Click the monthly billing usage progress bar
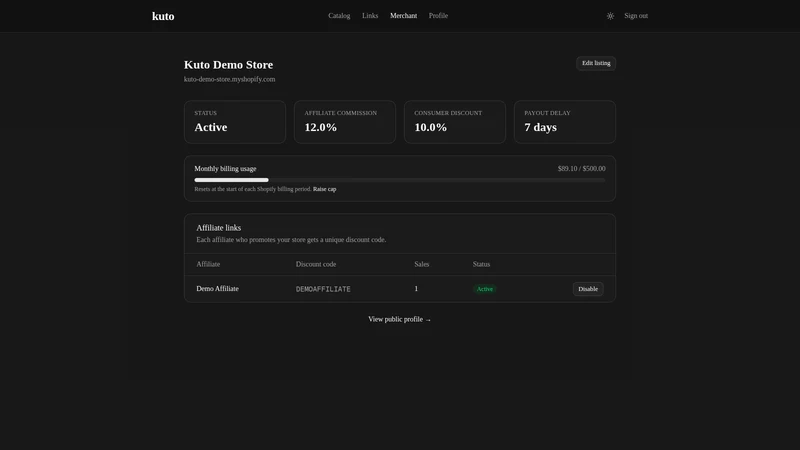 (x=399, y=180)
